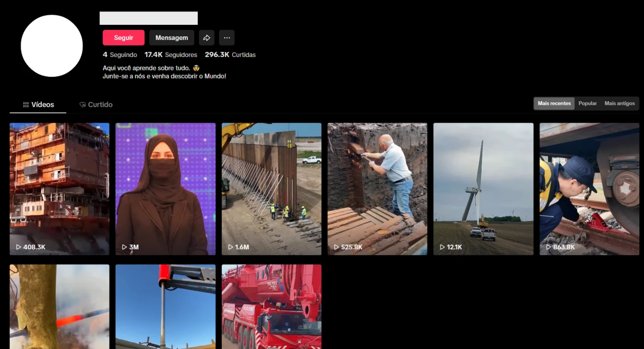Open the news presenter video thumbnail
The width and height of the screenshot is (644, 349).
(166, 189)
